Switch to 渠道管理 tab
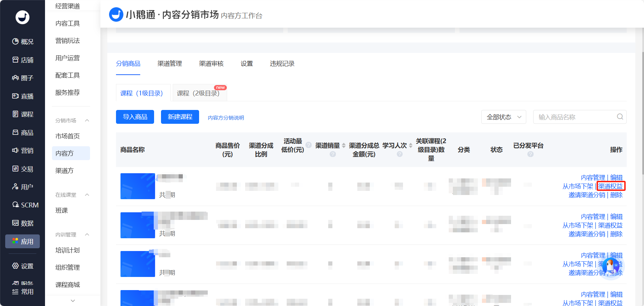 (x=170, y=64)
